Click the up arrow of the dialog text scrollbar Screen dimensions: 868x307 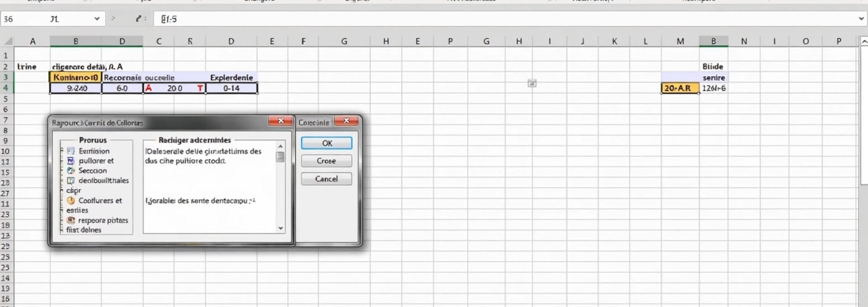pos(280,146)
